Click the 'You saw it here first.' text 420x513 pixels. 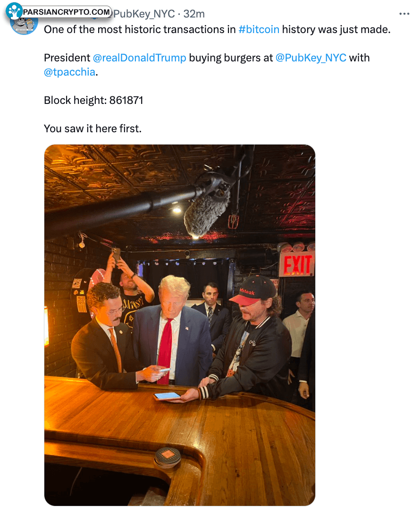coord(92,128)
